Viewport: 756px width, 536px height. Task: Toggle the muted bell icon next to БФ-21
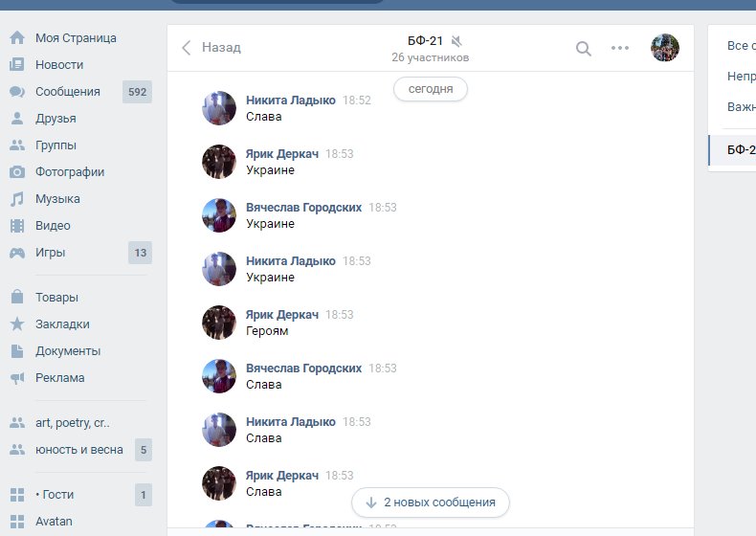point(456,41)
